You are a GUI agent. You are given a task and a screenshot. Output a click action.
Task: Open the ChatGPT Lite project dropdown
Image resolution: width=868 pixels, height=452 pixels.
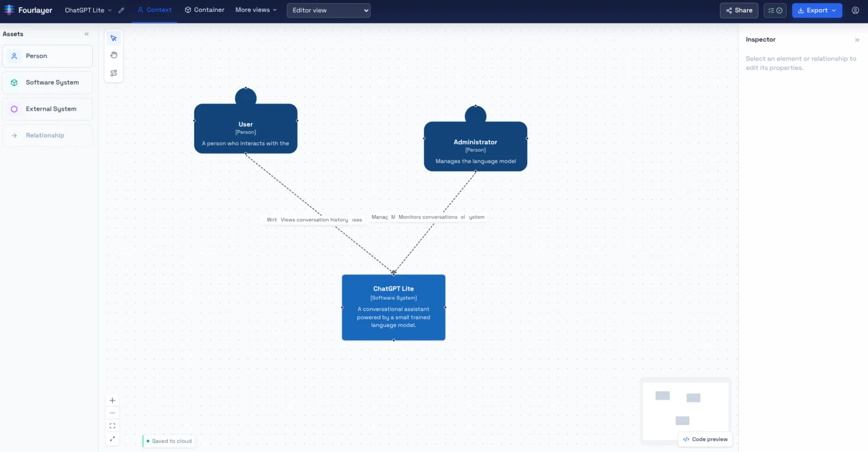pos(88,10)
